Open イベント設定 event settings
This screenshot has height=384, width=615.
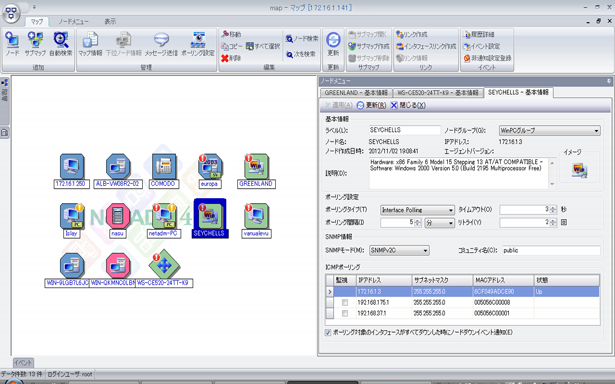pos(481,46)
